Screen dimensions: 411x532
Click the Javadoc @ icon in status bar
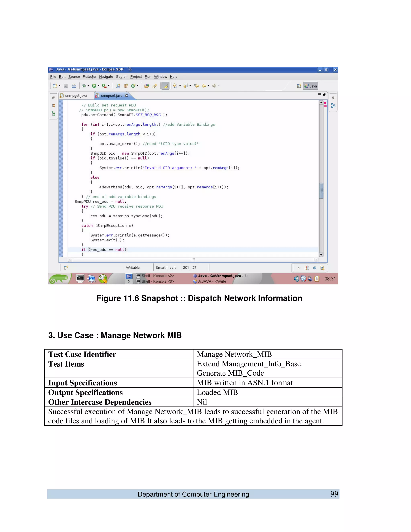click(315, 268)
